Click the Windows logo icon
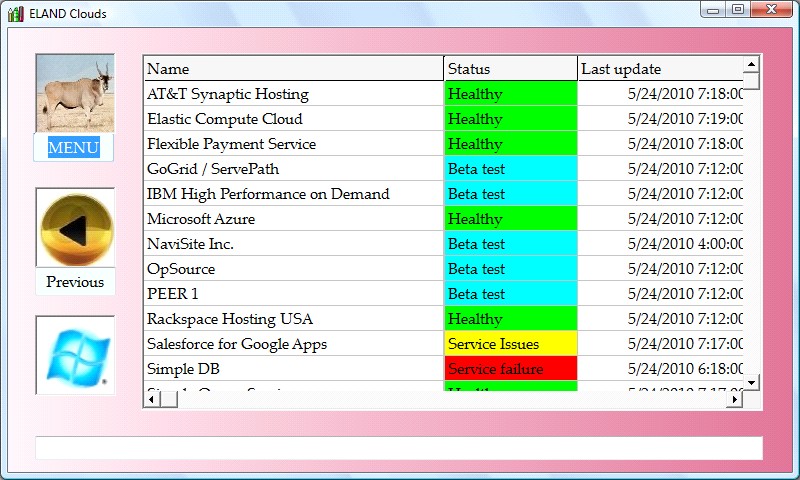 [75, 356]
